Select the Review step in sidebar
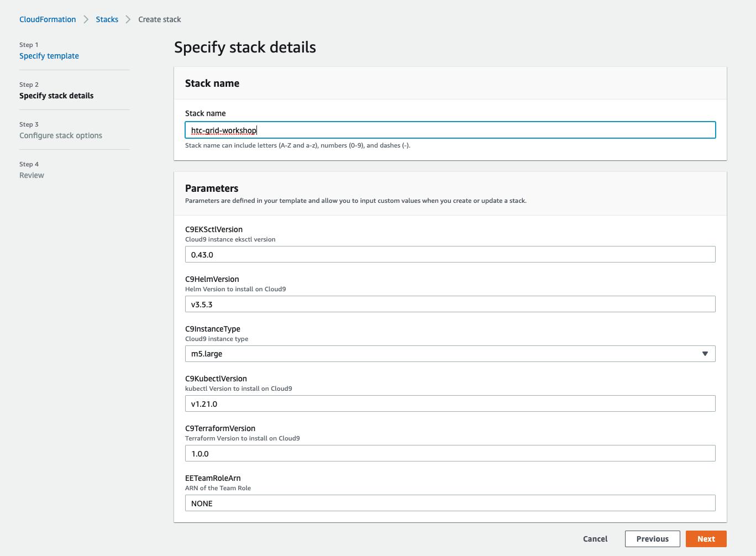Viewport: 756px width, 556px height. (x=32, y=175)
